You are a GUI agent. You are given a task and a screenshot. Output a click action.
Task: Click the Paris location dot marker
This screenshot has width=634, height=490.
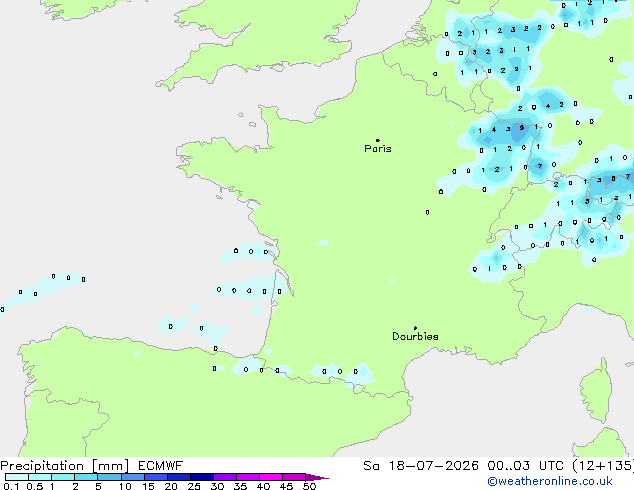click(x=378, y=140)
